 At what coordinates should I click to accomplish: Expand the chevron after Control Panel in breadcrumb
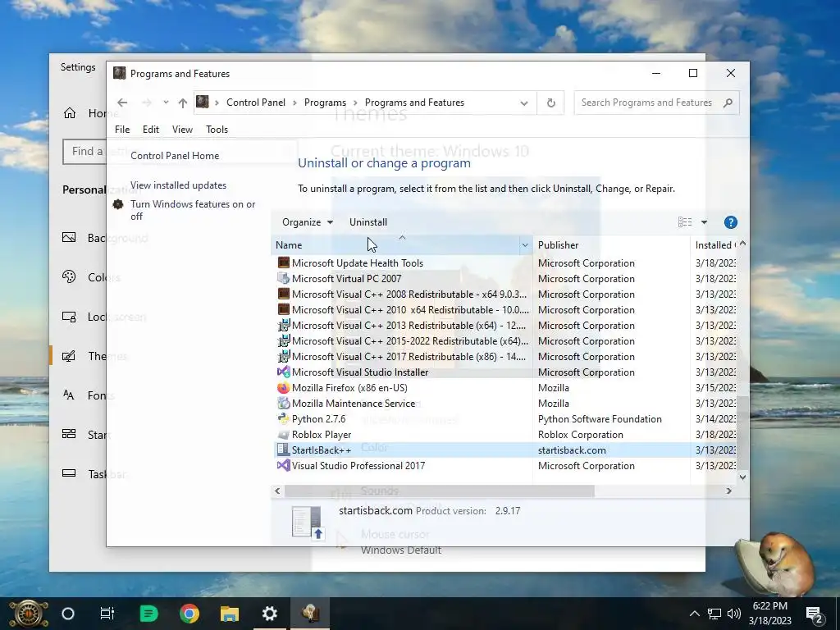click(294, 103)
